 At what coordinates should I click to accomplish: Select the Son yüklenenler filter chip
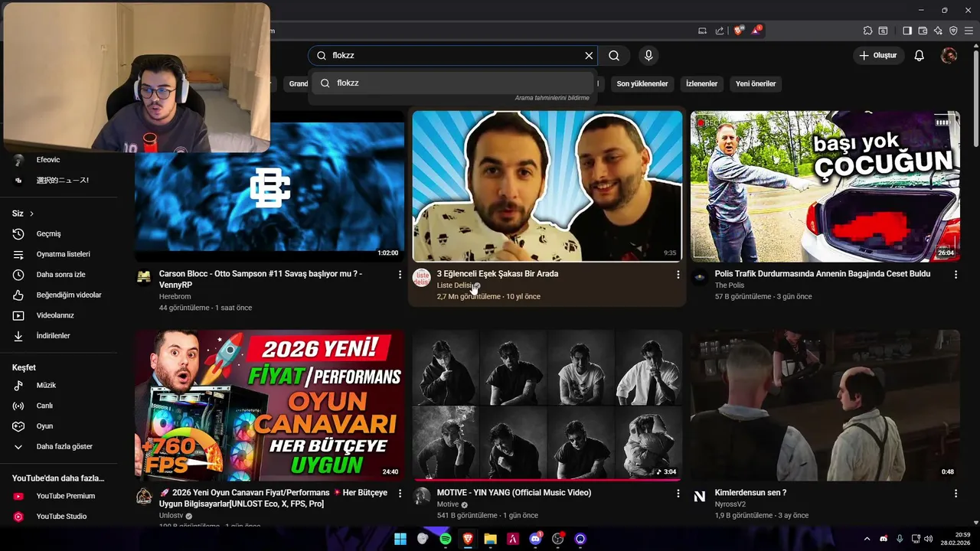(x=642, y=83)
